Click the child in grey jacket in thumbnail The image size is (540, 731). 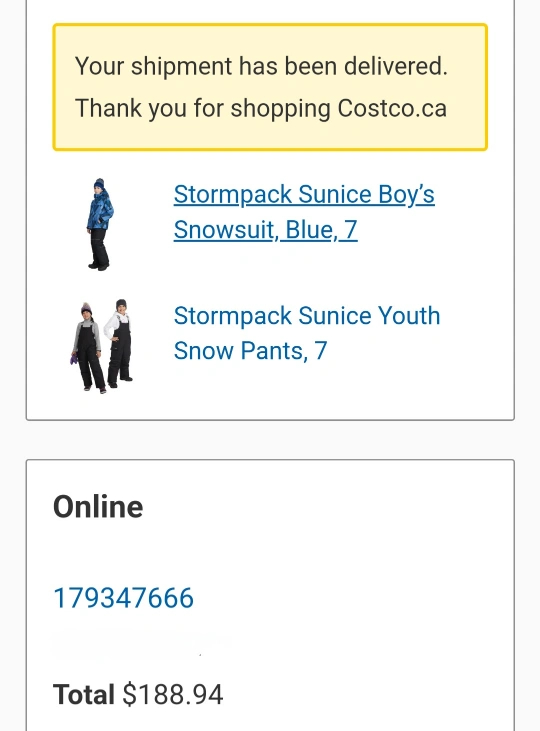[x=88, y=347]
